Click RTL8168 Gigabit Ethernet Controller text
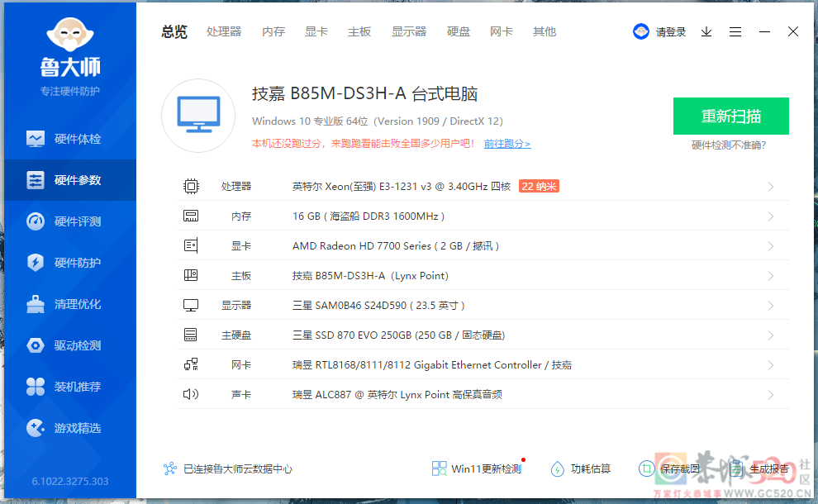818x504 pixels. [x=432, y=364]
